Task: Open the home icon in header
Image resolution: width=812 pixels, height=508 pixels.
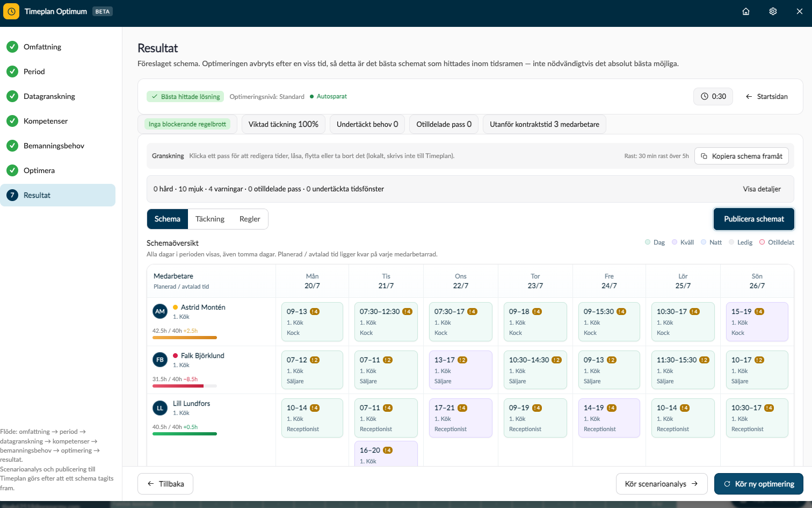Action: pos(746,11)
